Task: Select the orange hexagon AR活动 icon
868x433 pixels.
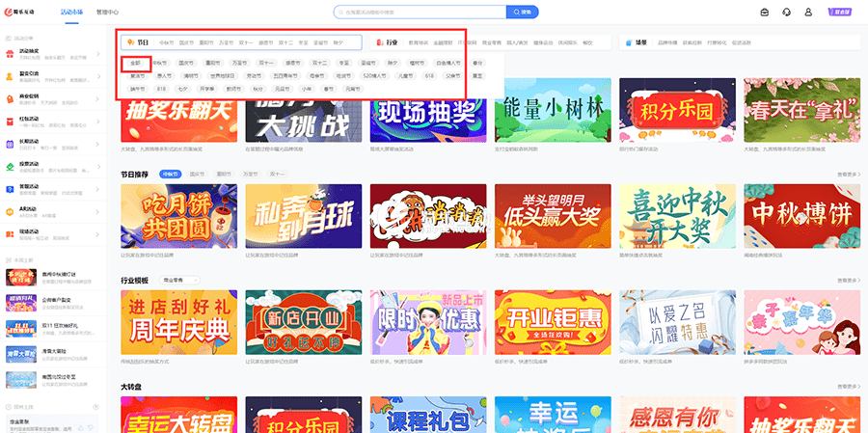Action: click(10, 211)
